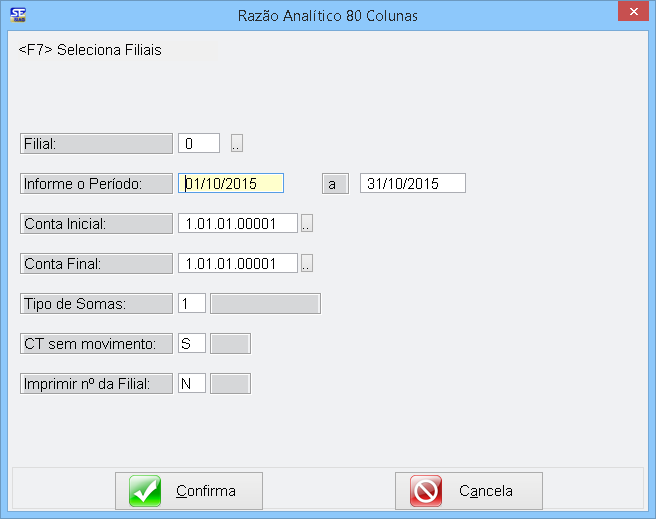This screenshot has width=656, height=519.
Task: Click the CT sem movimento S field
Action: [192, 344]
